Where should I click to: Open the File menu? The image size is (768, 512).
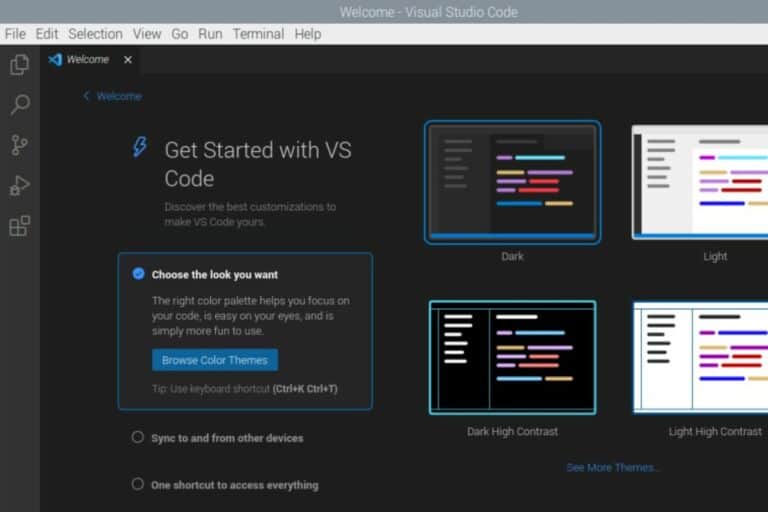pyautogui.click(x=15, y=34)
